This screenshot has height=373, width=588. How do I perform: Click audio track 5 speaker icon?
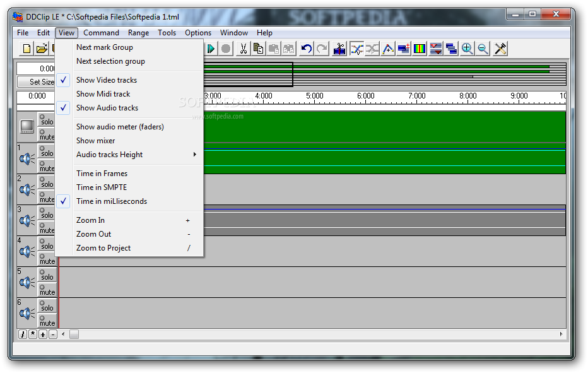(27, 282)
